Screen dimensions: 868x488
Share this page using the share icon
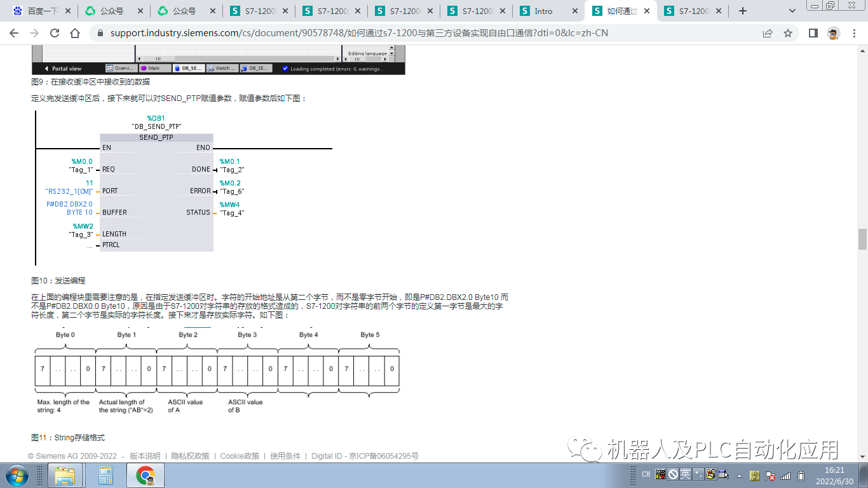(768, 33)
